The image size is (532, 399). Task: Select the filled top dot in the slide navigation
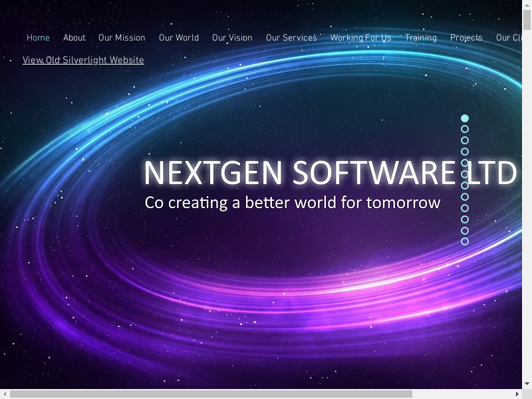click(465, 118)
